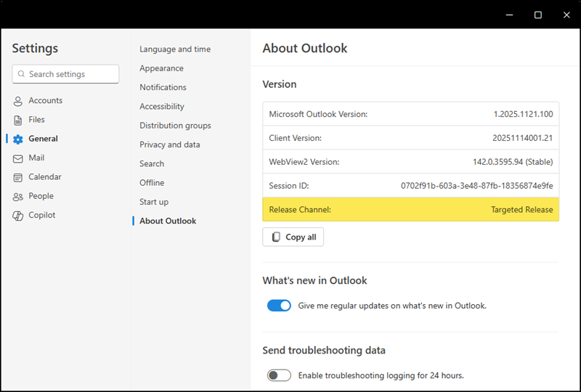Go to Offline settings
This screenshot has height=392, width=581.
[x=152, y=183]
